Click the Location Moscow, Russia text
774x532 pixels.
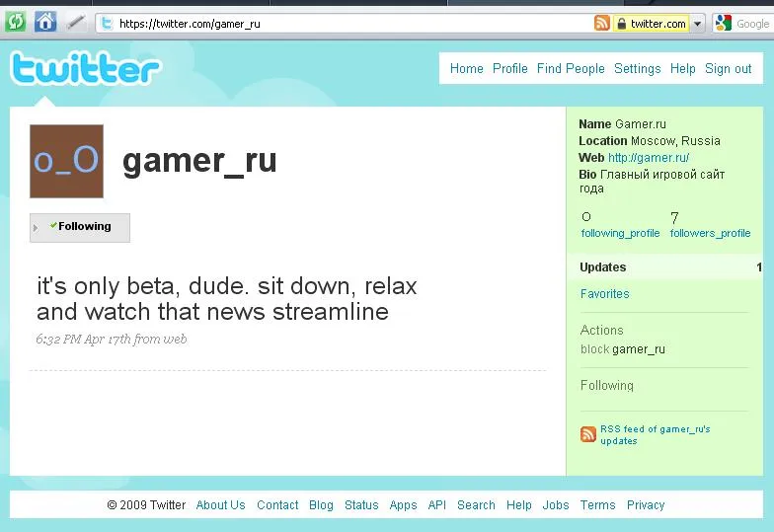[x=650, y=140]
